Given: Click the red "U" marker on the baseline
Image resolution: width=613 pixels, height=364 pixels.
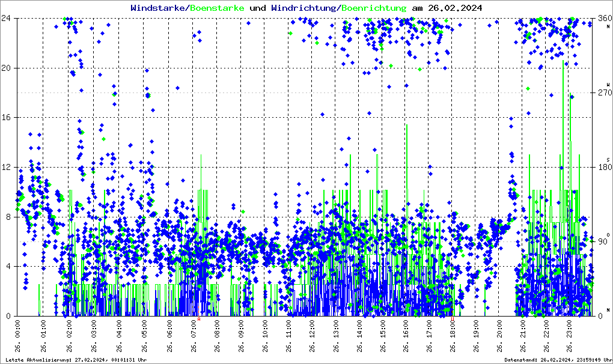Looking at the screenshot, I should pos(453,319).
